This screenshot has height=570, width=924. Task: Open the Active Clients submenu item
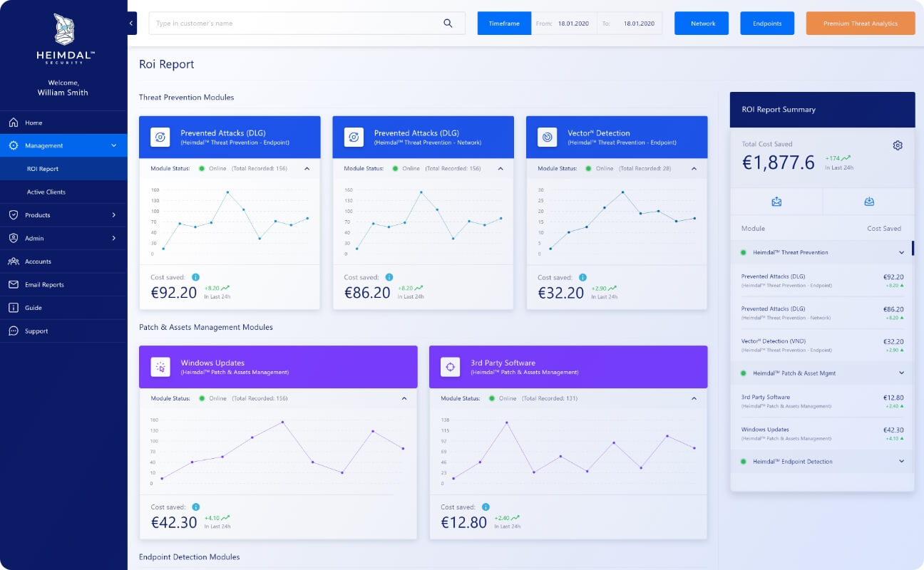click(63, 192)
